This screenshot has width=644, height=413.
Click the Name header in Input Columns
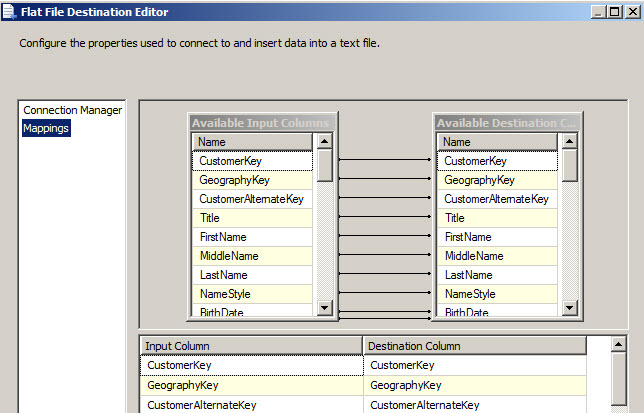[x=252, y=142]
